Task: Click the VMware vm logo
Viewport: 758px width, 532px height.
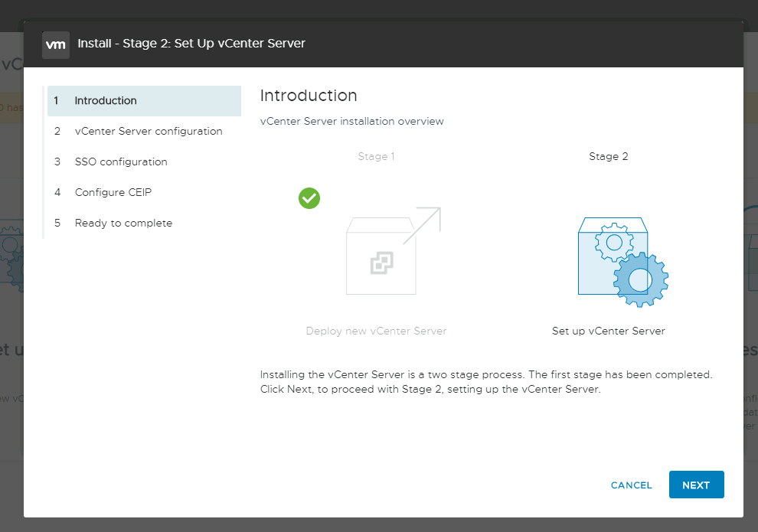Action: pos(56,44)
